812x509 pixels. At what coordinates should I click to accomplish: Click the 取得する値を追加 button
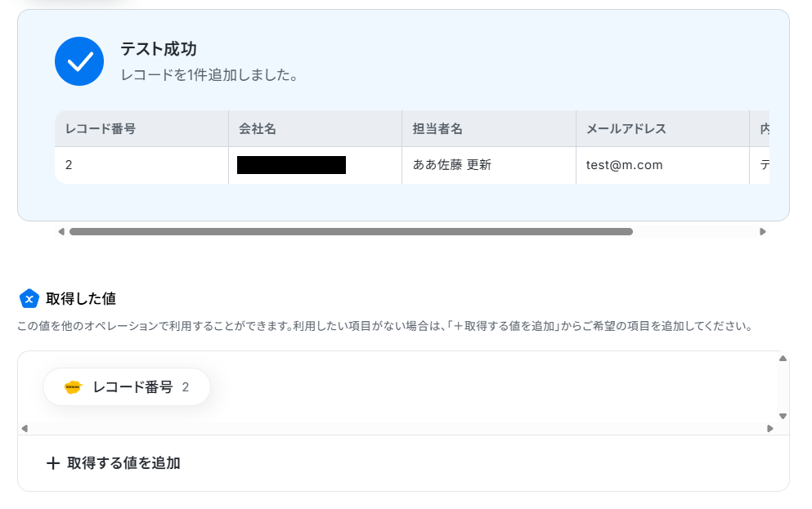tap(114, 463)
